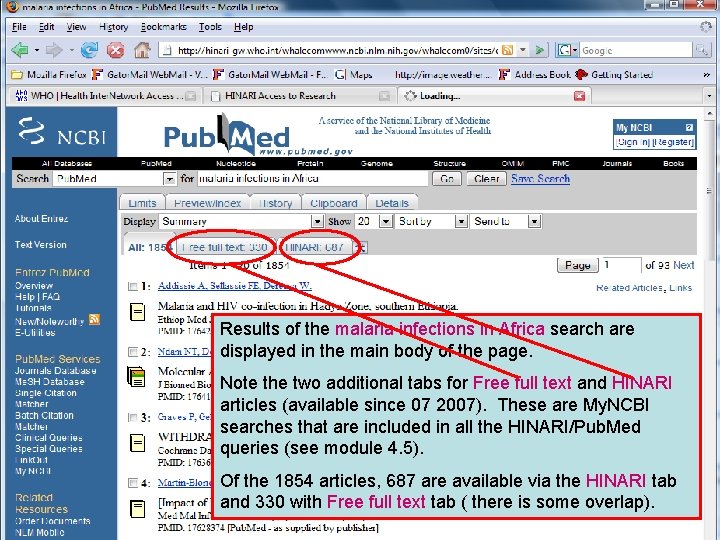Open abstract icon for article 4
Viewport: 720px width, 540px height.
tap(138, 508)
